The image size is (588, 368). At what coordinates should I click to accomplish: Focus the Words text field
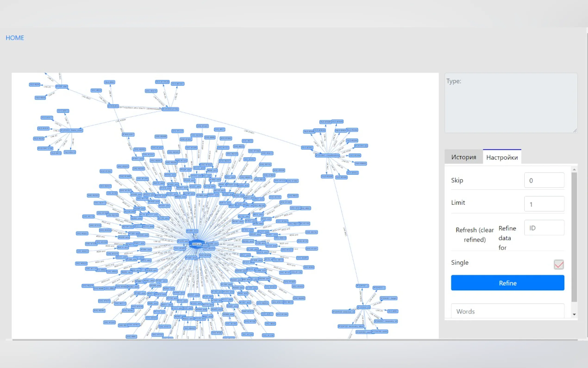tap(507, 311)
